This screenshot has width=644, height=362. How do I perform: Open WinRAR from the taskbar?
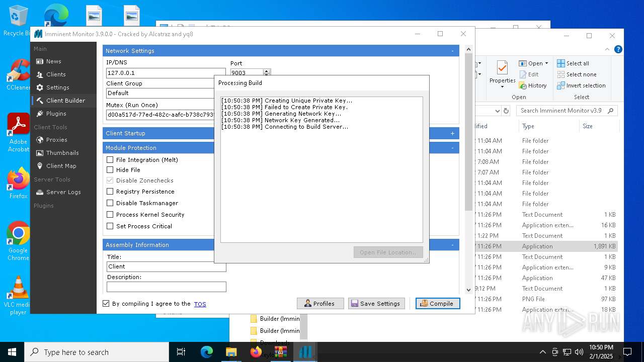click(x=280, y=352)
